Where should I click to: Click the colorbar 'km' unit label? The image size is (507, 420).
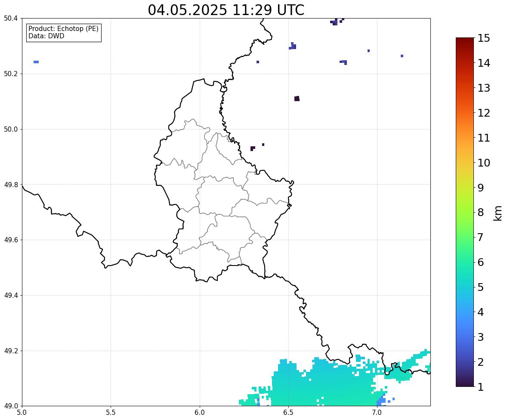[x=498, y=213]
